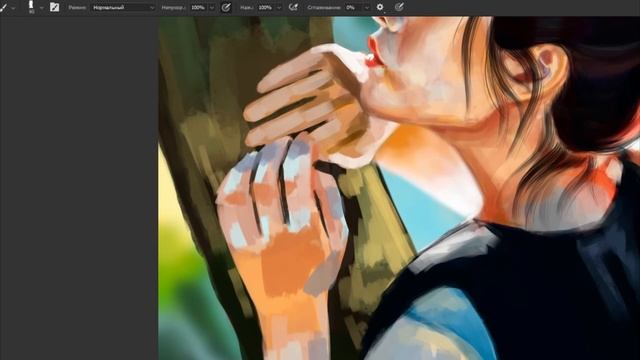Expand the opacity slider arrow
This screenshot has width=640, height=360.
tap(212, 8)
